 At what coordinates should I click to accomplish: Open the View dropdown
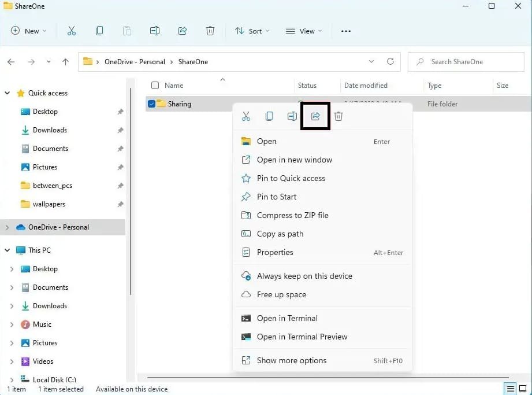pyautogui.click(x=304, y=31)
